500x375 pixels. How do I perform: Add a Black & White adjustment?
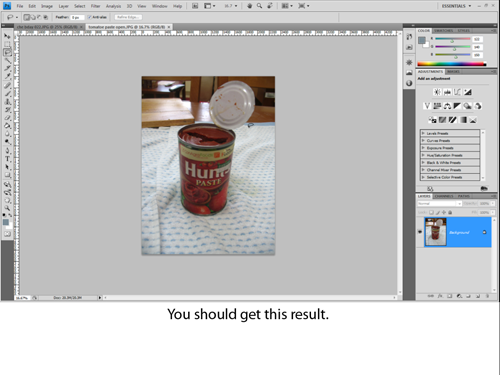[x=457, y=106]
